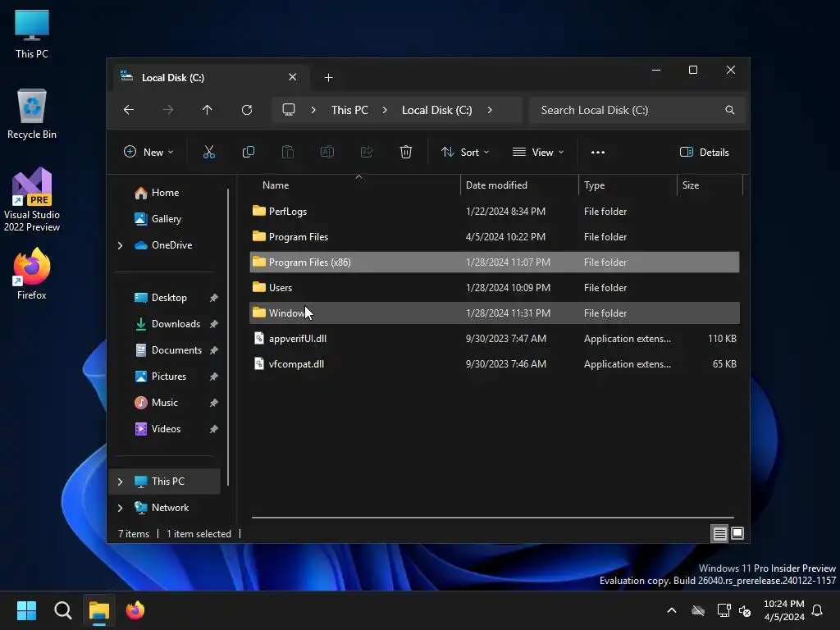Screen dimensions: 840x630
Task: Open Downloads in navigation pane
Action: pyautogui.click(x=176, y=324)
